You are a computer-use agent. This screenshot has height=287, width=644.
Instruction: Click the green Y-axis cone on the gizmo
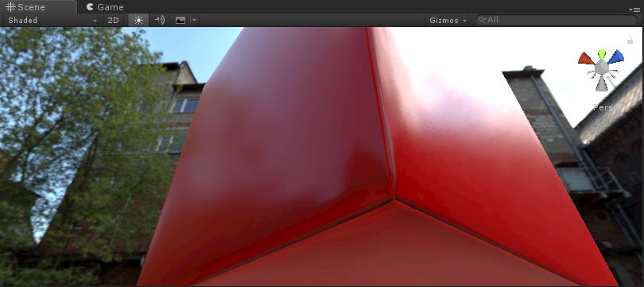point(602,54)
